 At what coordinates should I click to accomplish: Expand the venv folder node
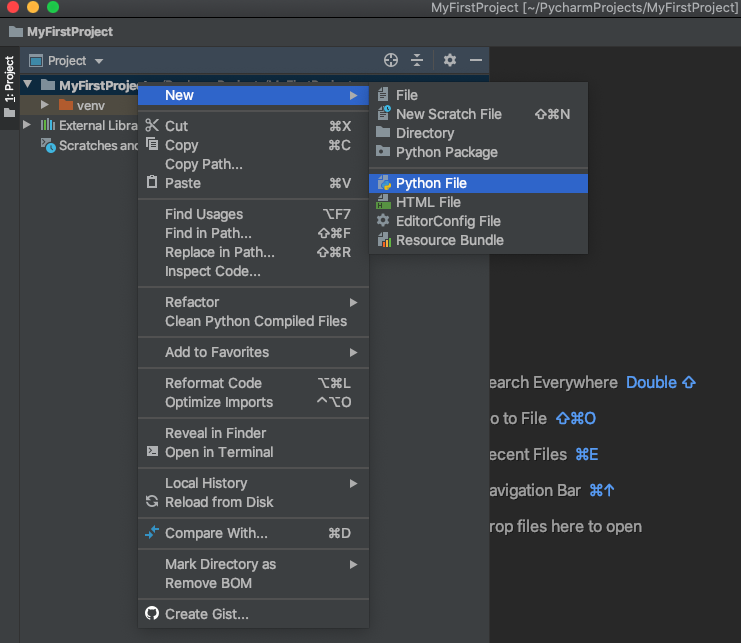(45, 104)
